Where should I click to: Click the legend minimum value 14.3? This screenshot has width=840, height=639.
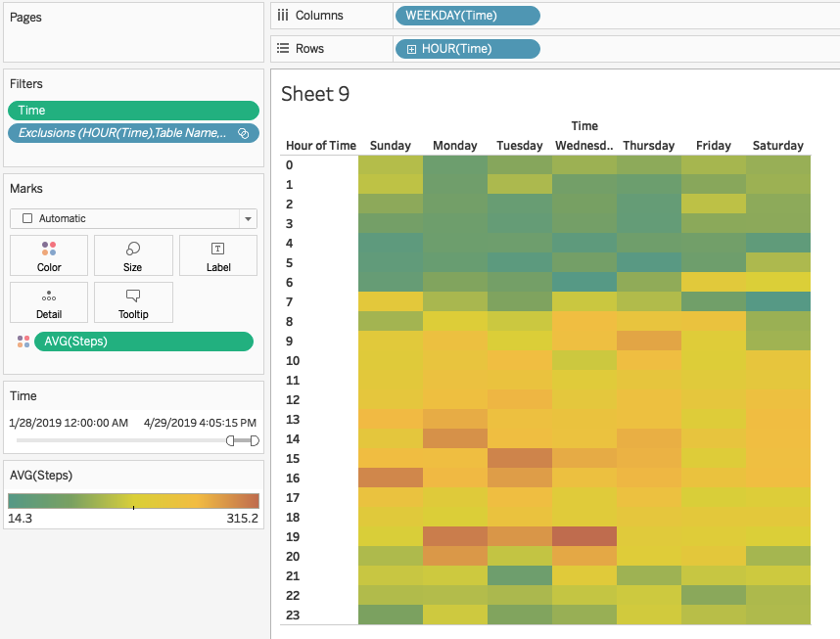click(x=20, y=519)
